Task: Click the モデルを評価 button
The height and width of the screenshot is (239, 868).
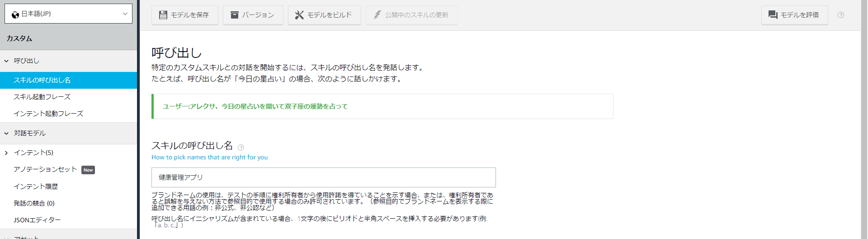Action: coord(794,15)
